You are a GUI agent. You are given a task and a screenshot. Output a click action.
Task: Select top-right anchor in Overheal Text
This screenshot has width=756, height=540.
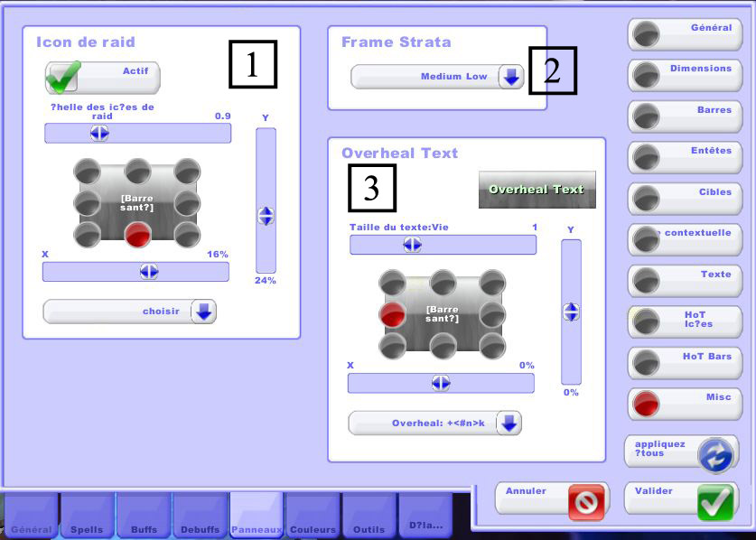(x=492, y=283)
